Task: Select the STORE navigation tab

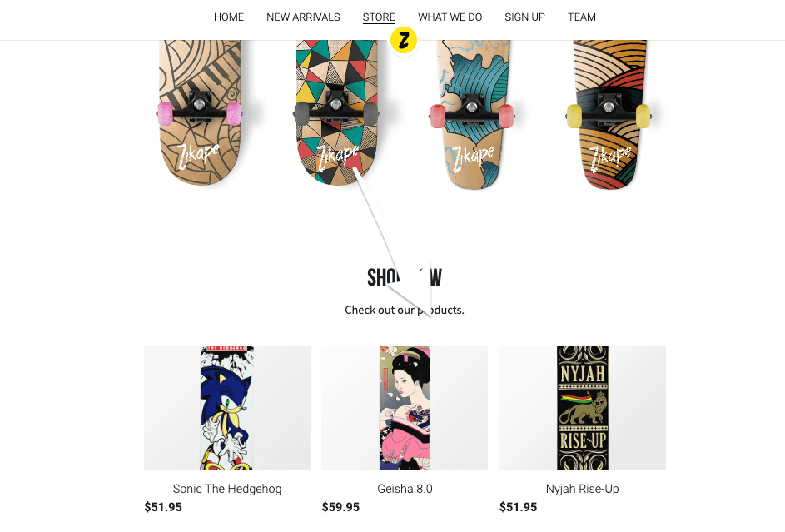Action: 379,17
